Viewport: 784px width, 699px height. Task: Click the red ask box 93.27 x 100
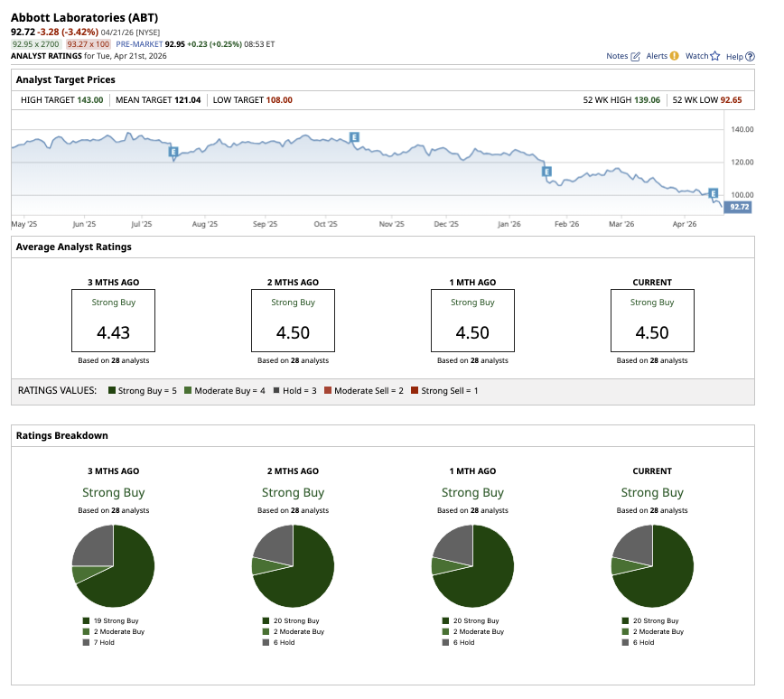pyautogui.click(x=88, y=43)
